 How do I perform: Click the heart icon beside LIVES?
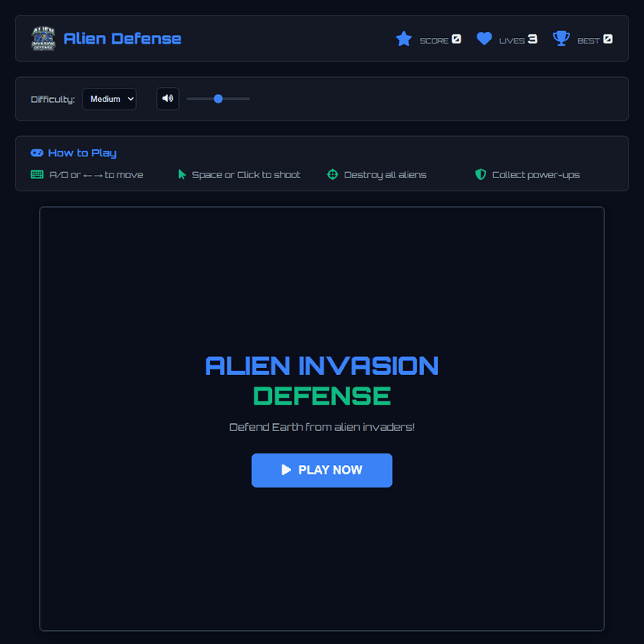point(485,37)
